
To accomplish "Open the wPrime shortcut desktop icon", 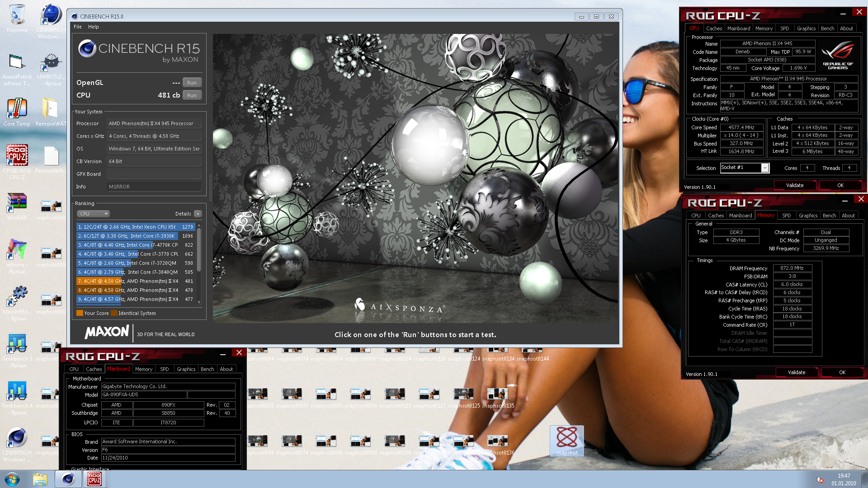I will (17, 257).
